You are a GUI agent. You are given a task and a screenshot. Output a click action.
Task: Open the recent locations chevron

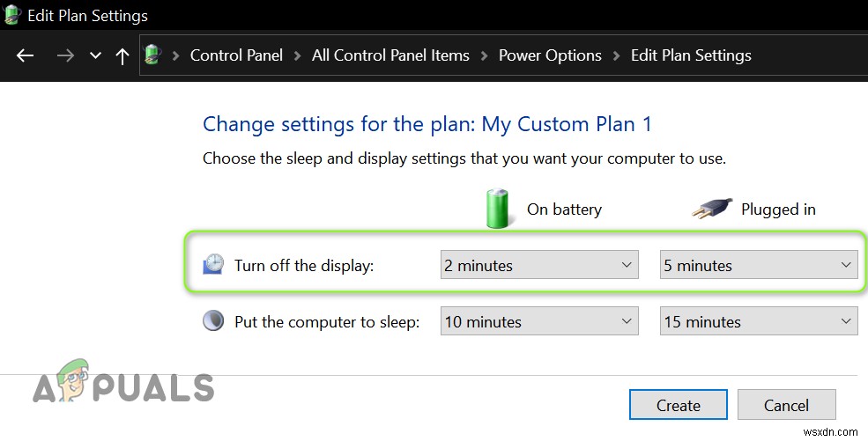click(x=95, y=55)
